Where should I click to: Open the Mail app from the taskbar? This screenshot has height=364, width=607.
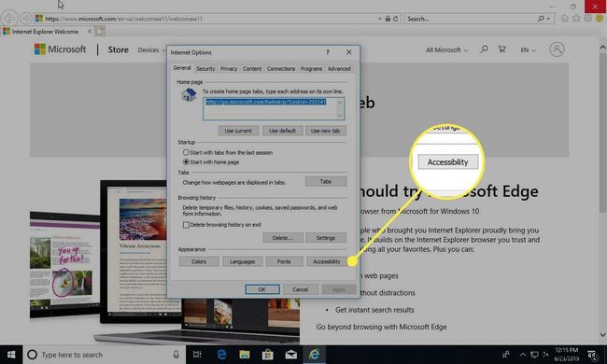pos(290,355)
